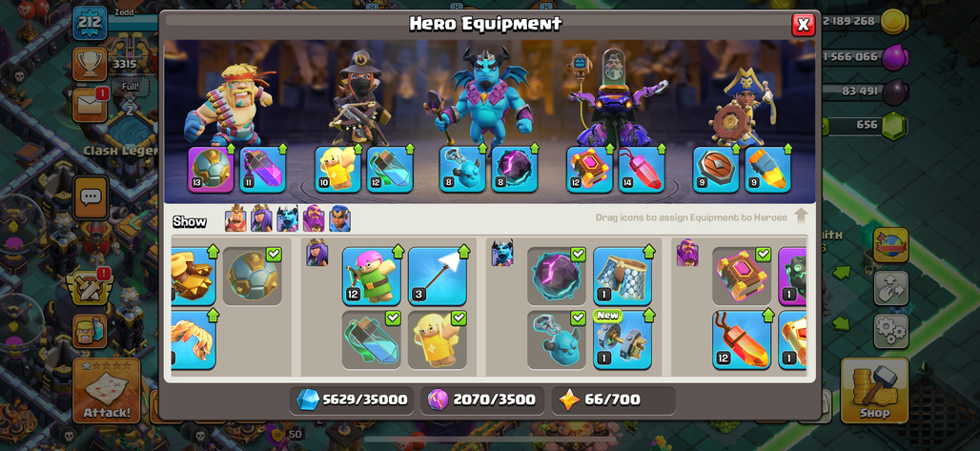Select the Frozen Arrow level 3 equipment
Viewport: 980px width, 451px height.
[x=438, y=276]
